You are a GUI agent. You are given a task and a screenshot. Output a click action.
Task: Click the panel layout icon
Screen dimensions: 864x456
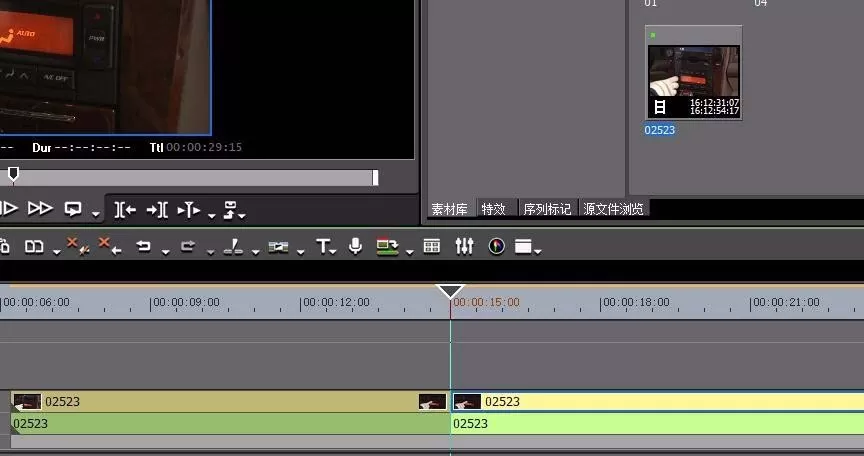pyautogui.click(x=523, y=246)
